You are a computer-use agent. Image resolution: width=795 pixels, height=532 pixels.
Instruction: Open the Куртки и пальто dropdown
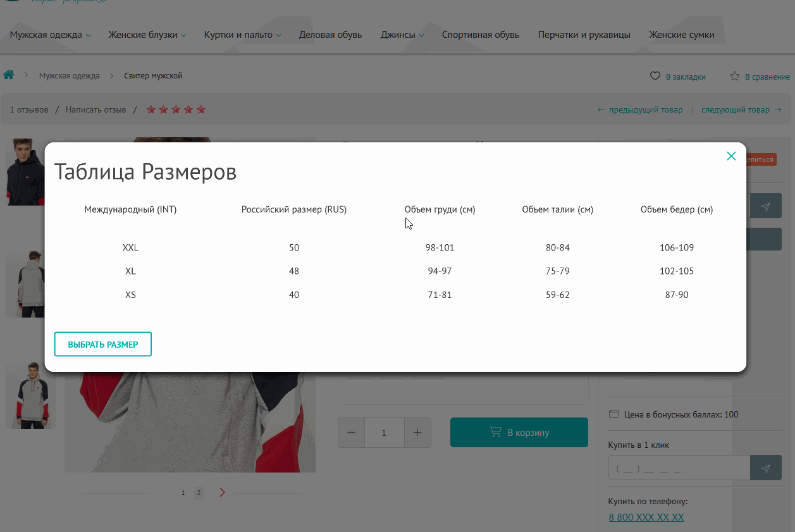click(x=242, y=35)
